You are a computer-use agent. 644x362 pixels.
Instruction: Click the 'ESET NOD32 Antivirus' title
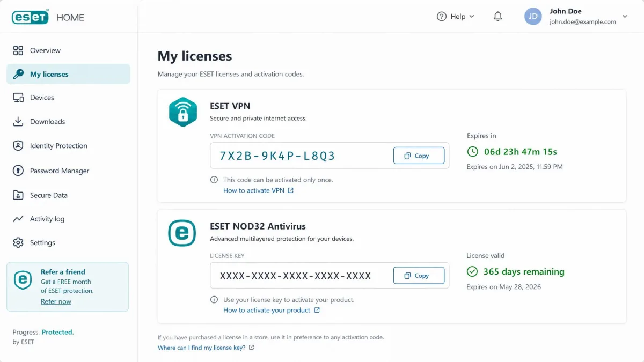coord(258,226)
